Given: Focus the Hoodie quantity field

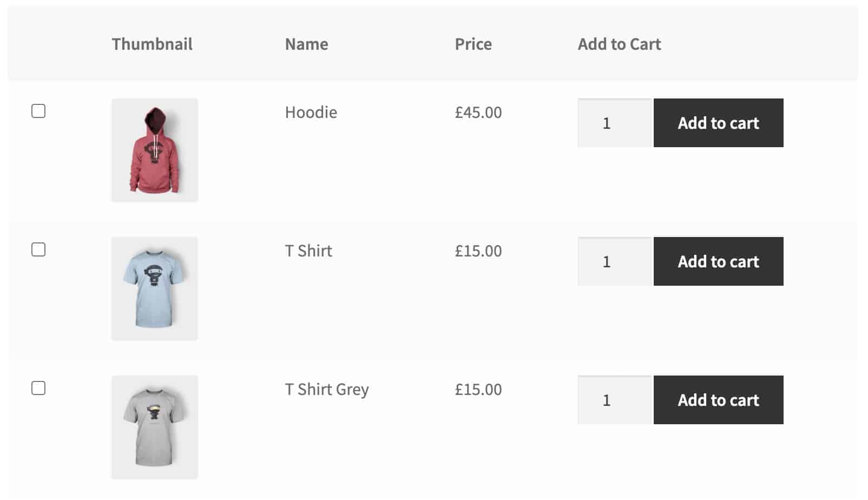Looking at the screenshot, I should coord(615,123).
